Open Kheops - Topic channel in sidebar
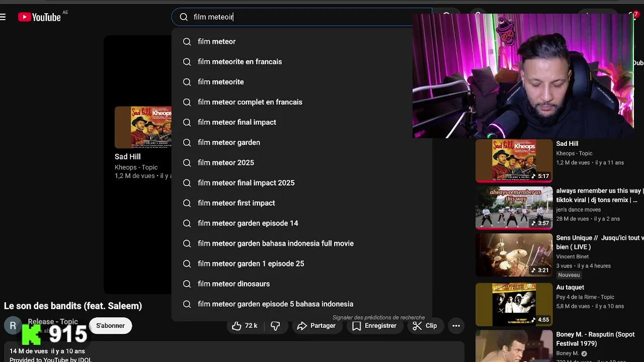The image size is (644, 362). tap(574, 153)
